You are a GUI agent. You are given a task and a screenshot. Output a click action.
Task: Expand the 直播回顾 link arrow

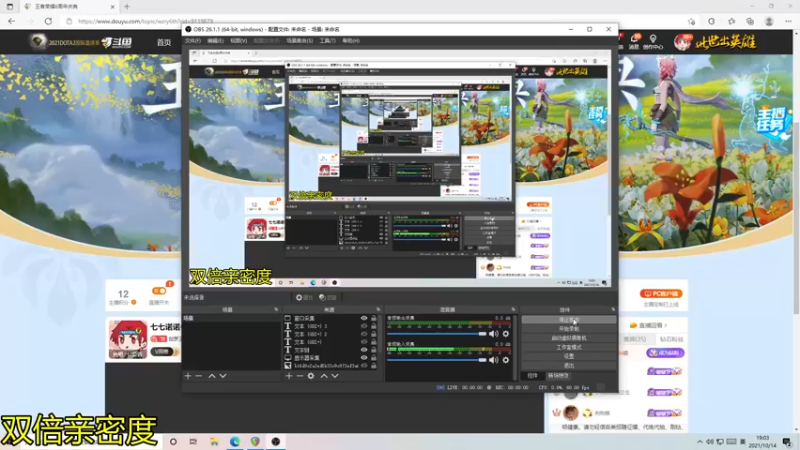point(665,325)
